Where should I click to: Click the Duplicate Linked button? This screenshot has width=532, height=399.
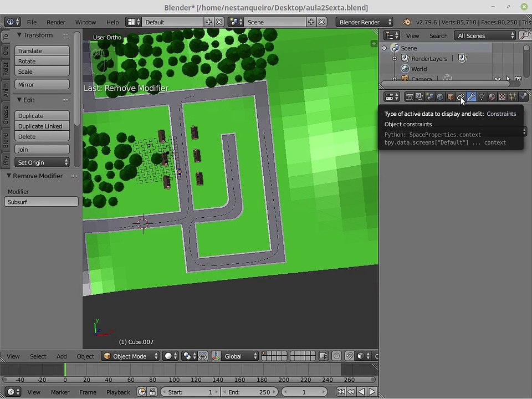click(42, 126)
